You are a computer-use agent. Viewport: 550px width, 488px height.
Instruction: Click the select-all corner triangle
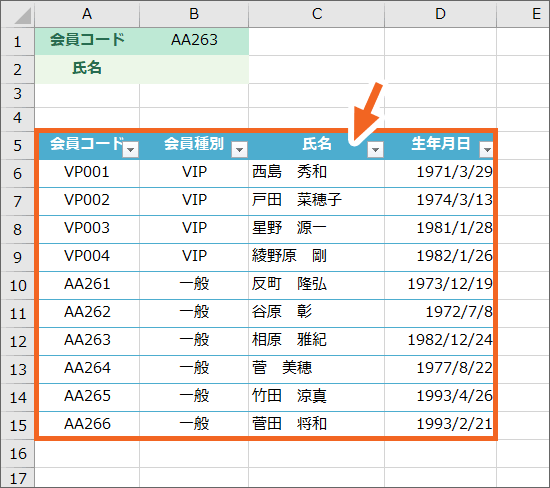pyautogui.click(x=22, y=16)
